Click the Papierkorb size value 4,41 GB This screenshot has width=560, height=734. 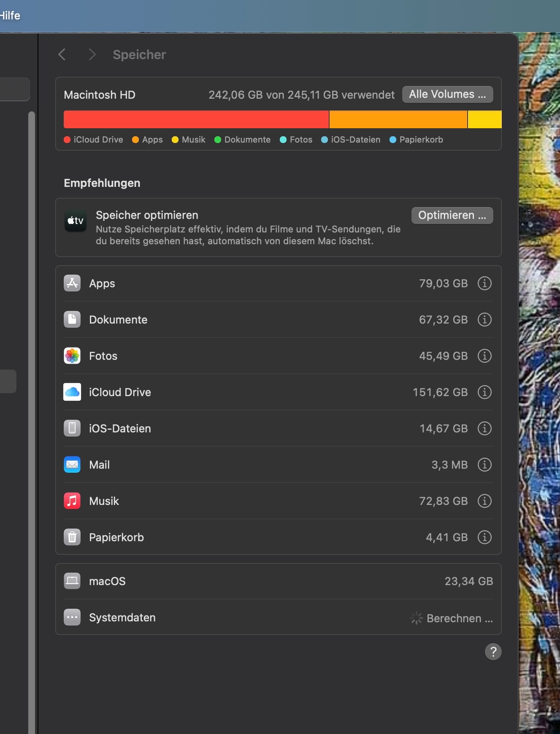[x=446, y=537]
